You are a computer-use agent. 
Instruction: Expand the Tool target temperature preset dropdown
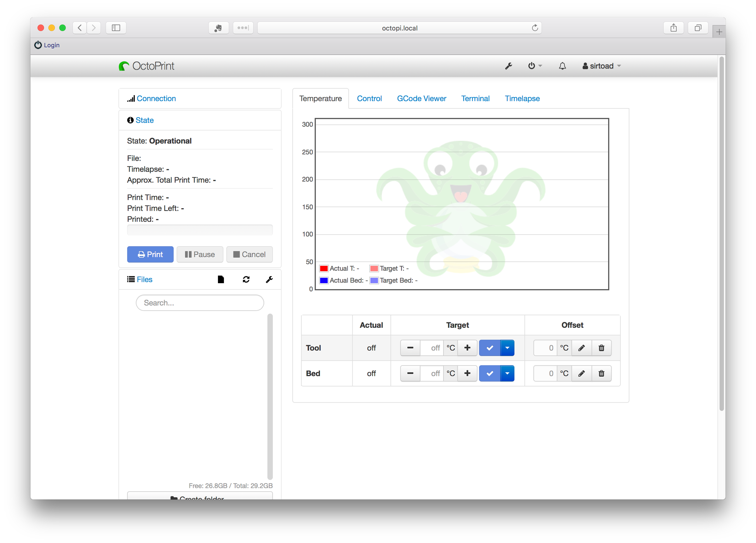point(507,348)
